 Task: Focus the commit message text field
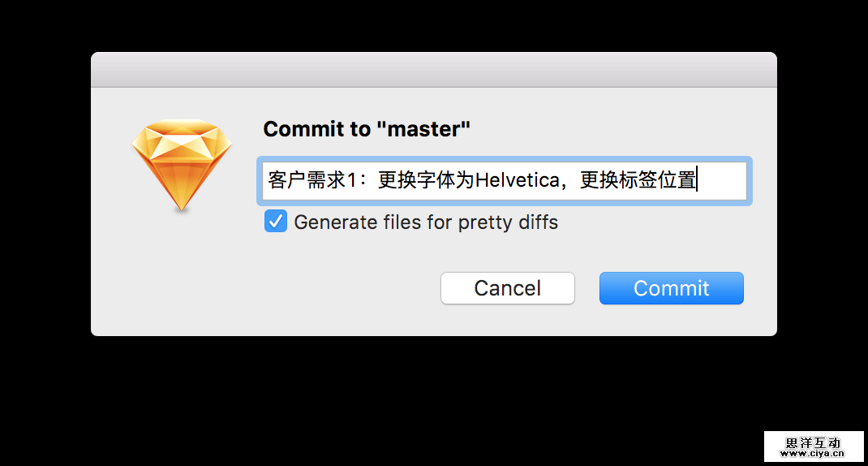(503, 181)
